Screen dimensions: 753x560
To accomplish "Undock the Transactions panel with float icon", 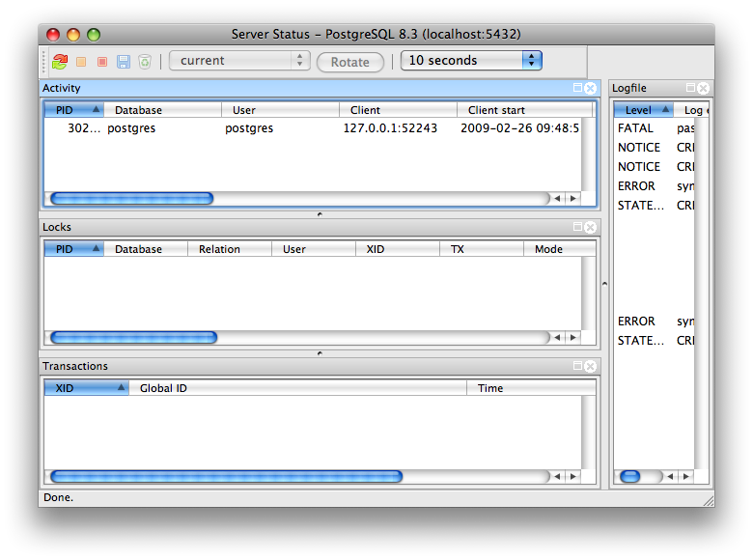I will click(x=577, y=366).
